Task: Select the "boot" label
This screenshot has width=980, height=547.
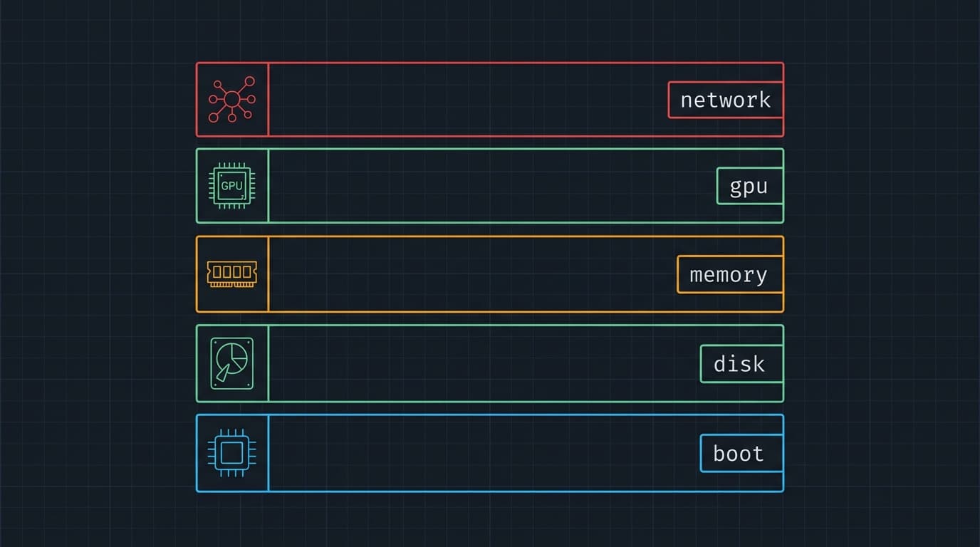Action: click(741, 453)
